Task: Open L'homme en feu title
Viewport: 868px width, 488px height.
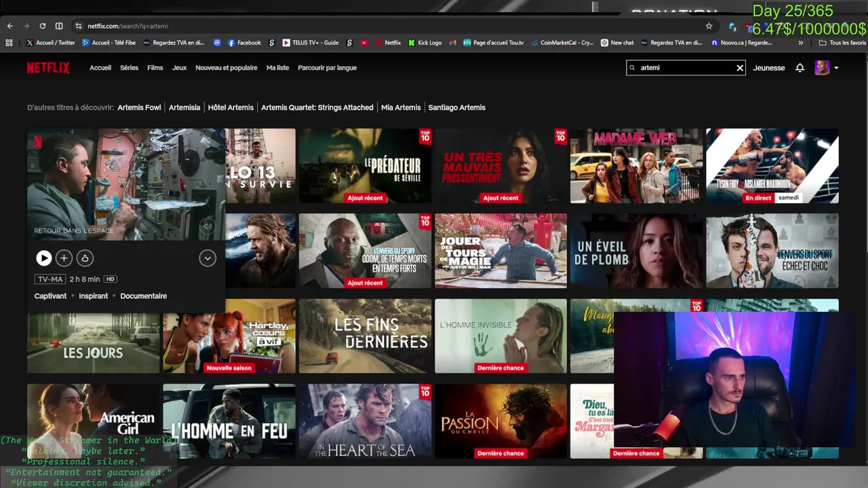Action: [x=229, y=421]
